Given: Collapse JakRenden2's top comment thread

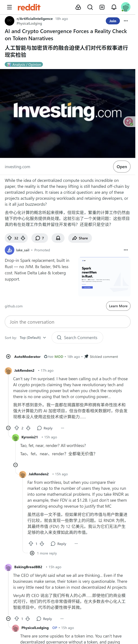Looking at the screenshot, I should (x=8, y=428).
